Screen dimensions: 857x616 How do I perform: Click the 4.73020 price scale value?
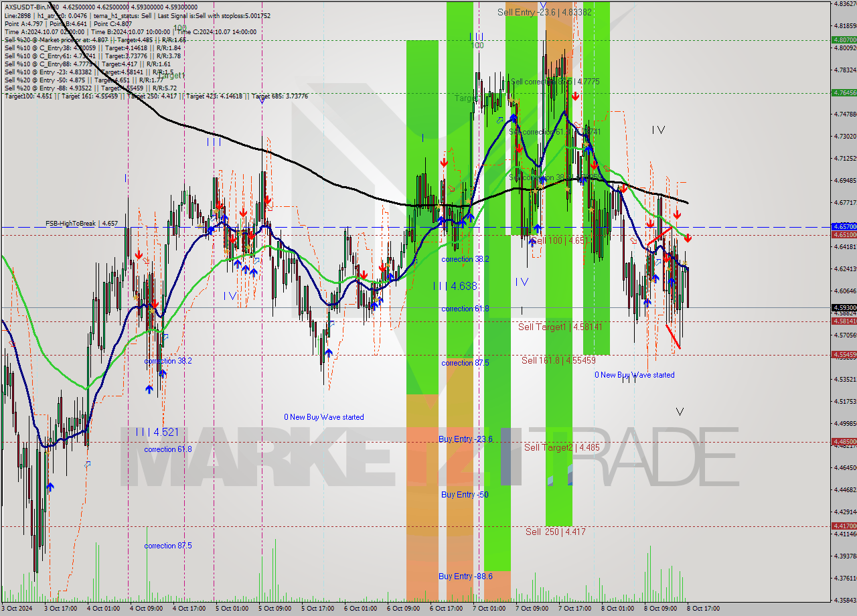pos(845,136)
